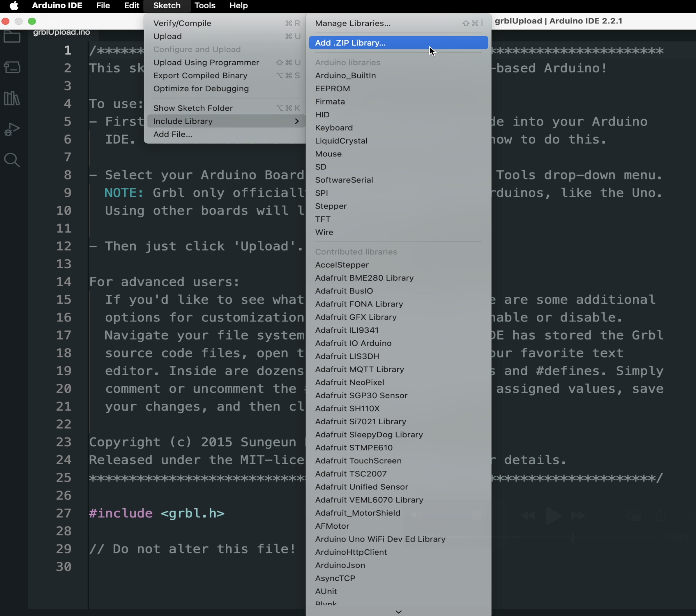Open the Tools menu
Viewport: 696px width, 616px height.
point(205,6)
